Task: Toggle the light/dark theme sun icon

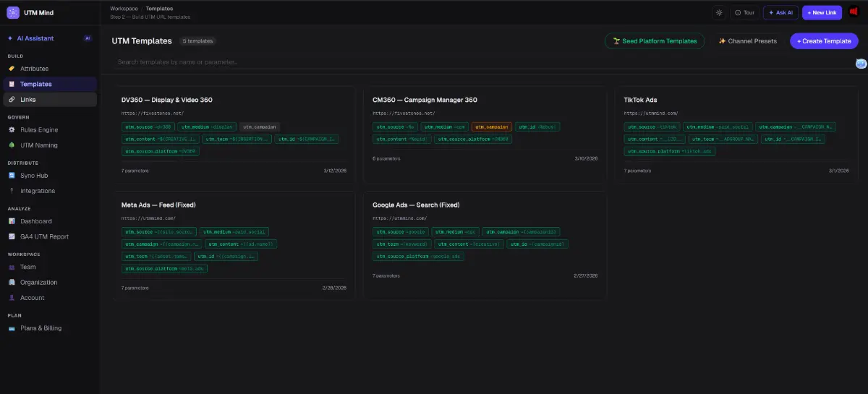Action: click(718, 12)
